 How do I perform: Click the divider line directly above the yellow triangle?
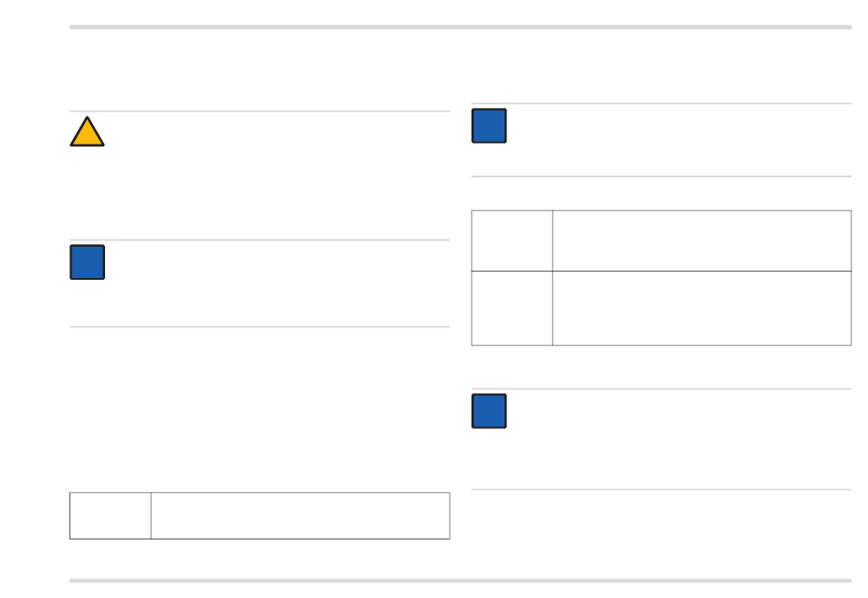tap(259, 112)
